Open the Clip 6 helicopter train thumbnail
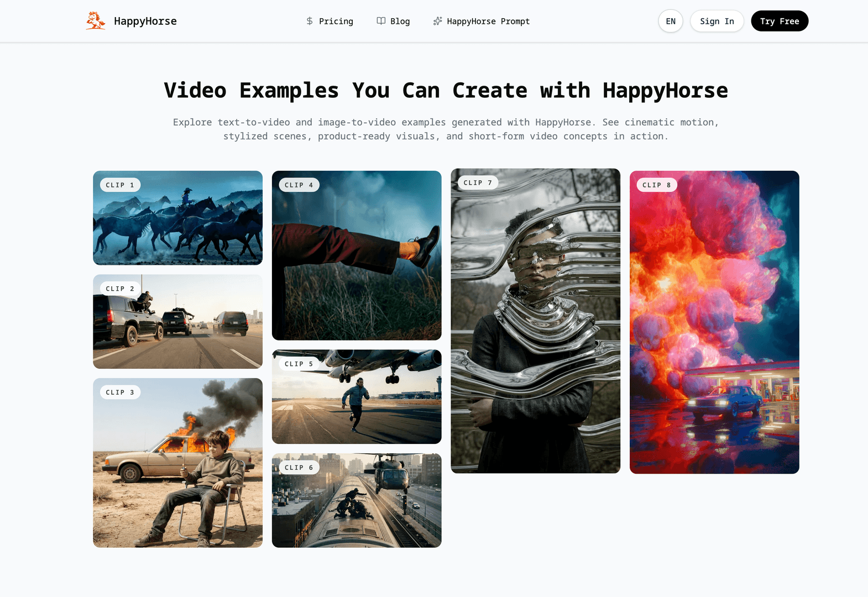This screenshot has height=597, width=868. tap(357, 500)
